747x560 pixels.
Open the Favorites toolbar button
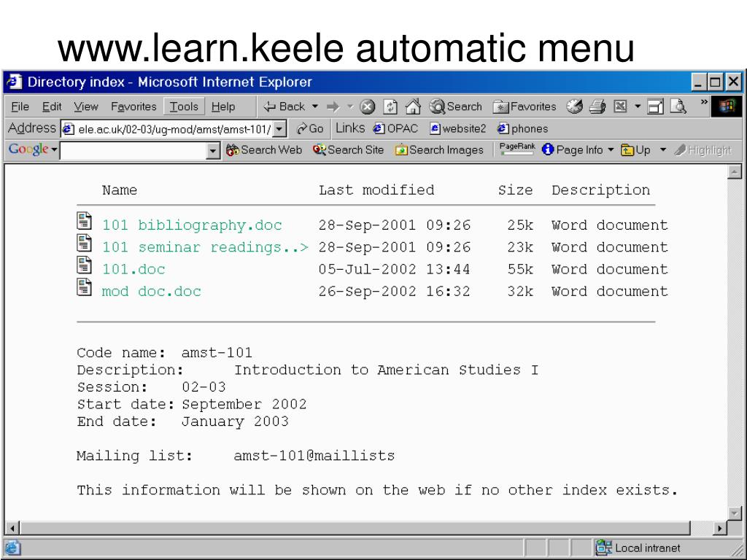pyautogui.click(x=525, y=106)
